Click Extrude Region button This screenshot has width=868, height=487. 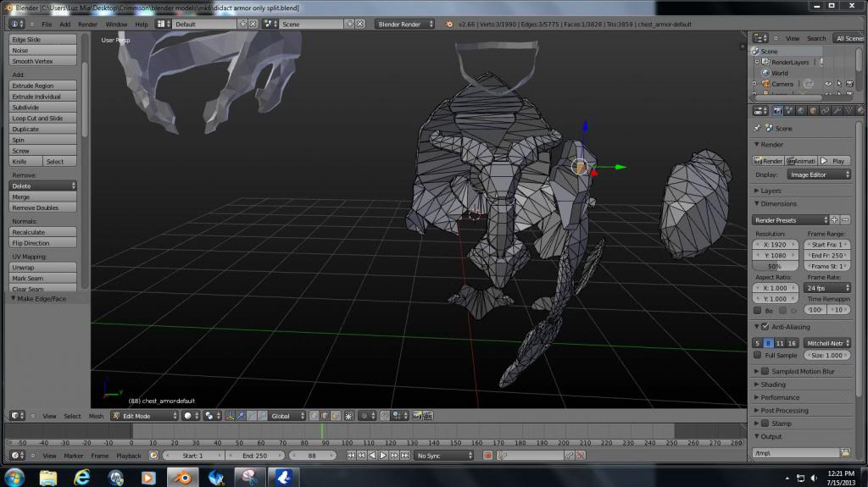(x=42, y=86)
